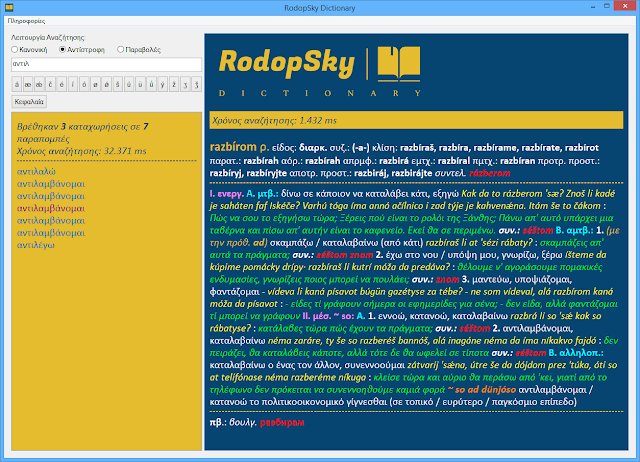This screenshot has height=462, width=640.
Task: Insert the accented ǿ character button
Action: pos(107,84)
